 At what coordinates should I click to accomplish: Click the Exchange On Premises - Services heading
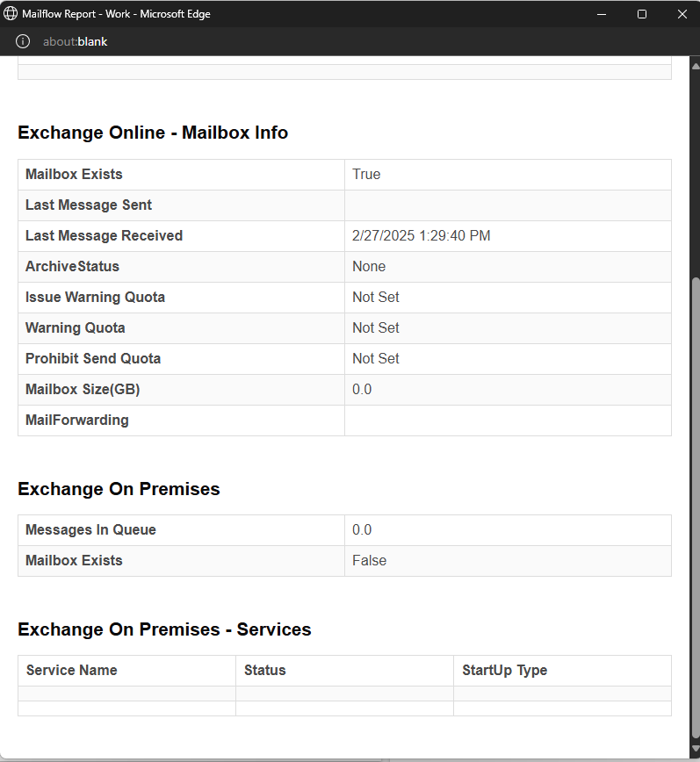pyautogui.click(x=164, y=629)
